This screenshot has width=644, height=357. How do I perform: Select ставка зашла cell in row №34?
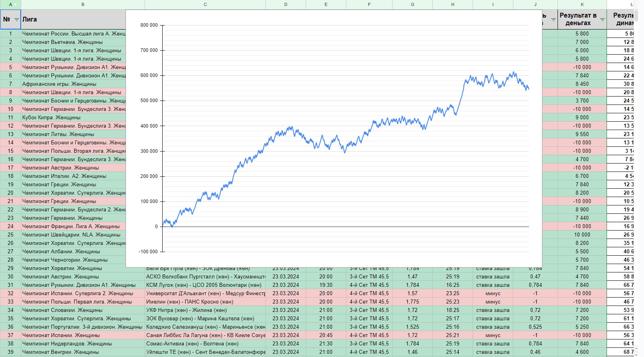pos(493,310)
